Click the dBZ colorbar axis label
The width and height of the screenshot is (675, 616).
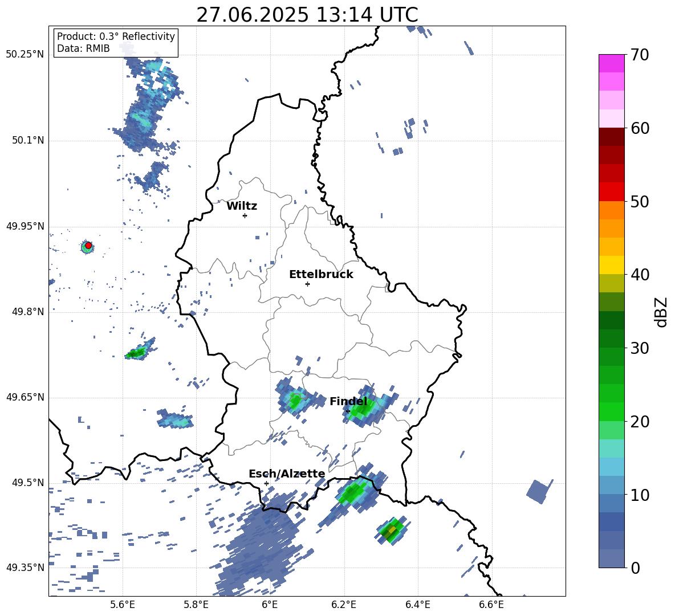click(661, 312)
